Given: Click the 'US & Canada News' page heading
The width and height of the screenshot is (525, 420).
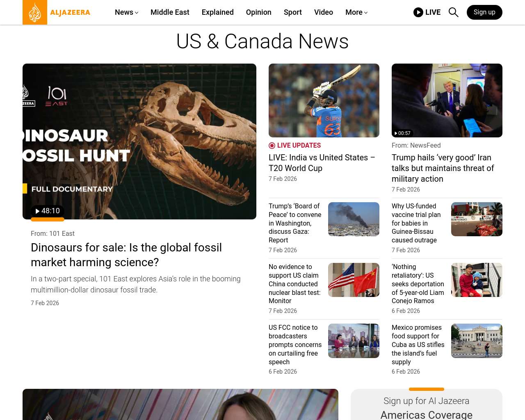Looking at the screenshot, I should tap(262, 41).
